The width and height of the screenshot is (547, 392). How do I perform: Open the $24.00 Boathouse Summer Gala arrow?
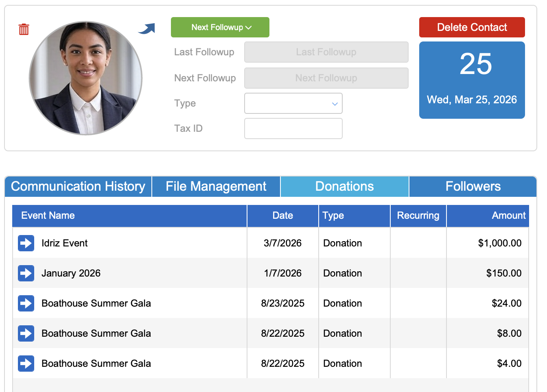click(26, 303)
